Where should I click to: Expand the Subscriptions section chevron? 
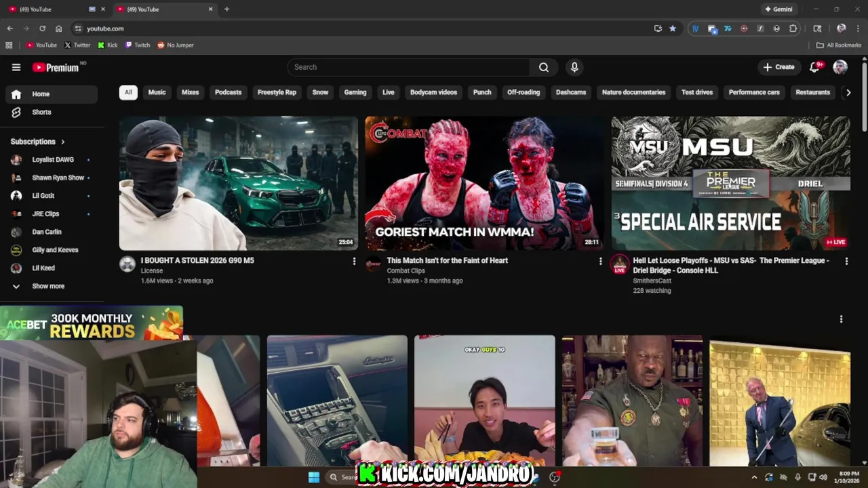point(63,142)
